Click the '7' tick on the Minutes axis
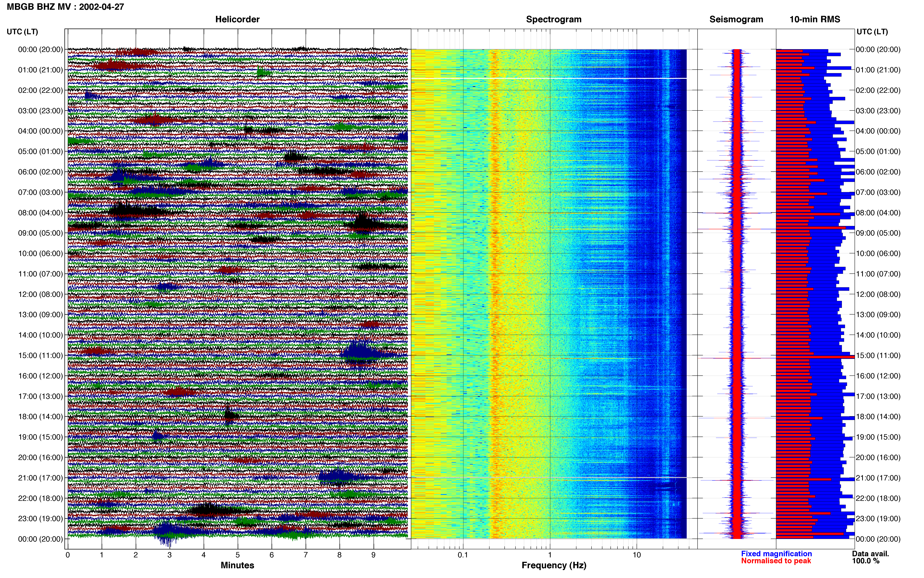 306,555
